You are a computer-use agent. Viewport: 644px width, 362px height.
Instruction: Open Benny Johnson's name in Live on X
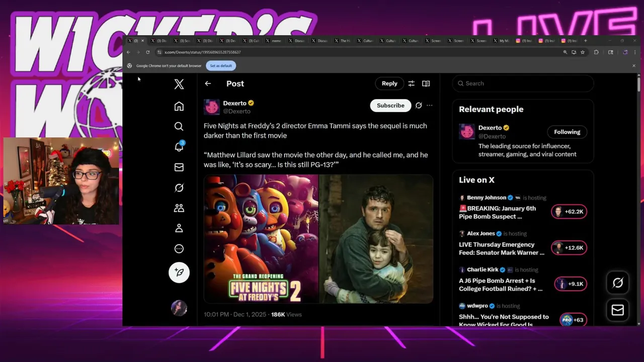click(488, 198)
